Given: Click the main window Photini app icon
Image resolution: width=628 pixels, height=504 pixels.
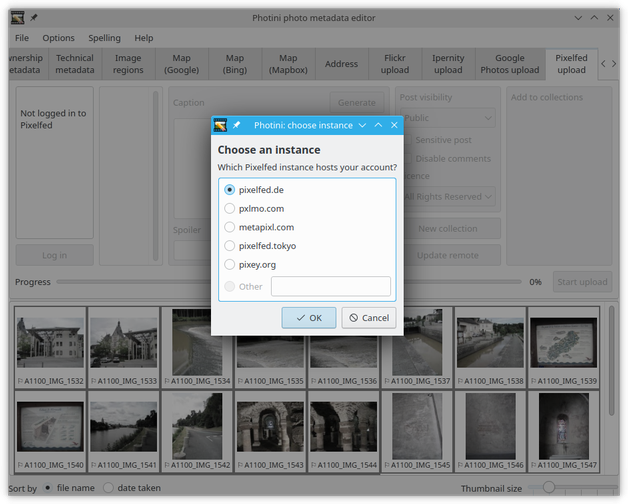Looking at the screenshot, I should (17, 18).
